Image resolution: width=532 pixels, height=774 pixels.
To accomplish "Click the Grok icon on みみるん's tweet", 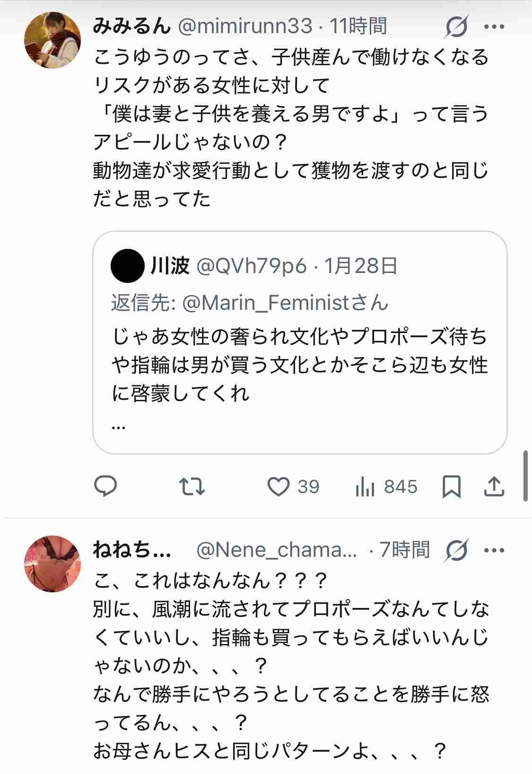I will [456, 26].
